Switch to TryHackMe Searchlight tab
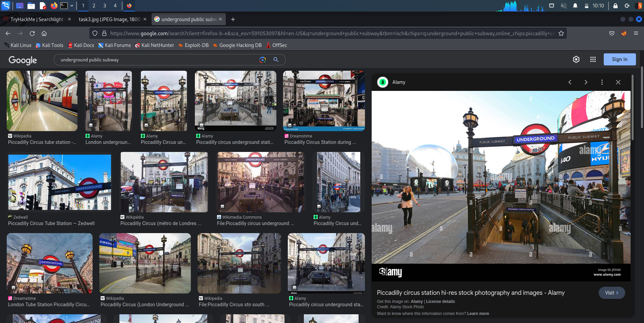 coord(37,19)
